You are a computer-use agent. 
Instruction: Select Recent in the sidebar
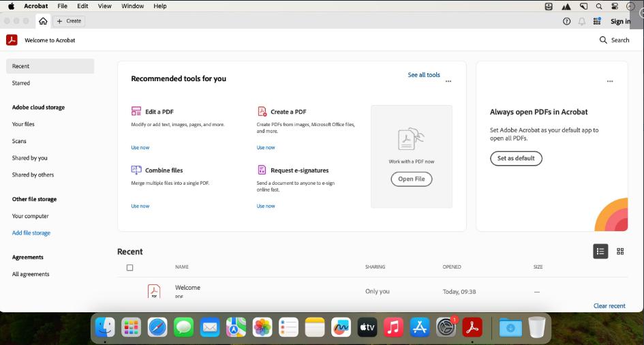pyautogui.click(x=50, y=66)
